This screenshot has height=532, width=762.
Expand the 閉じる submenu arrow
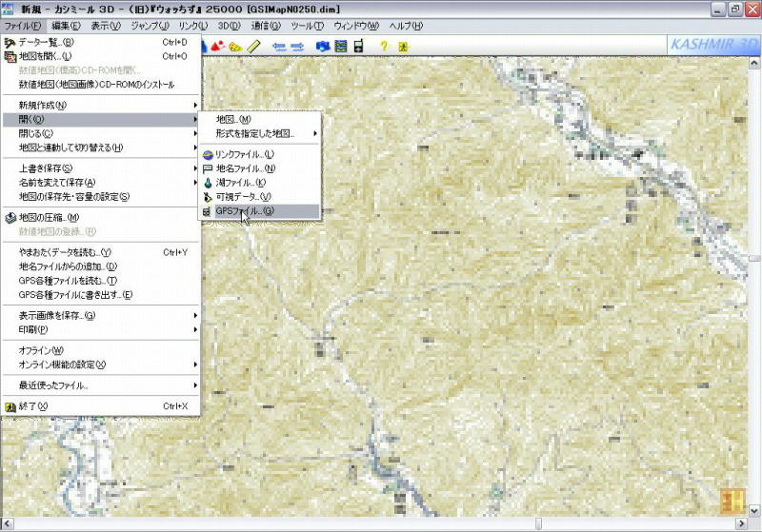click(x=195, y=133)
